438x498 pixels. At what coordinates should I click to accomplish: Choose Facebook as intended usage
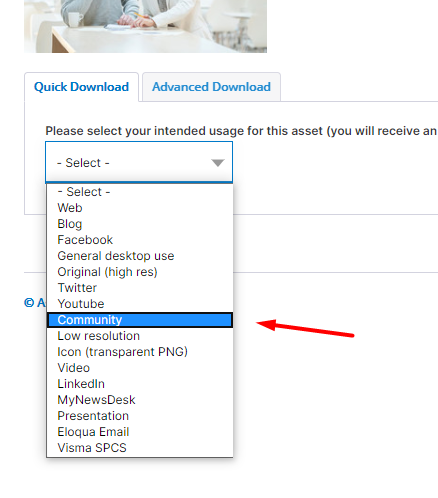(x=140, y=240)
